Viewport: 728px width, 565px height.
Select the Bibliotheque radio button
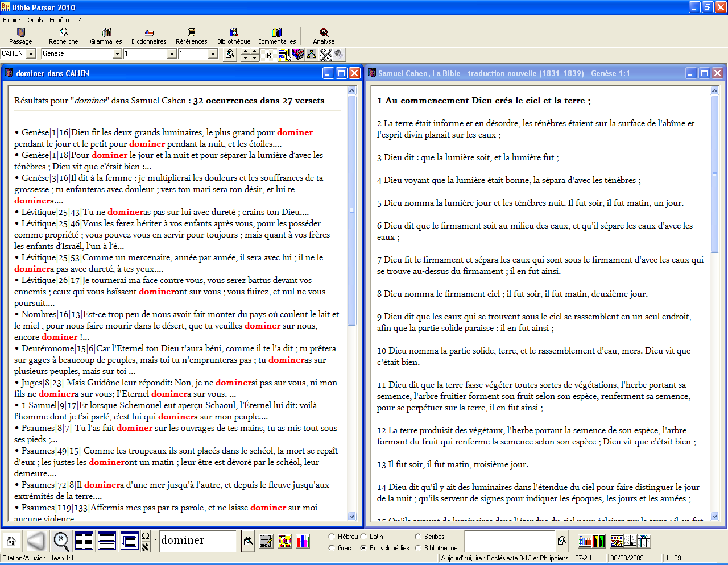(x=418, y=548)
